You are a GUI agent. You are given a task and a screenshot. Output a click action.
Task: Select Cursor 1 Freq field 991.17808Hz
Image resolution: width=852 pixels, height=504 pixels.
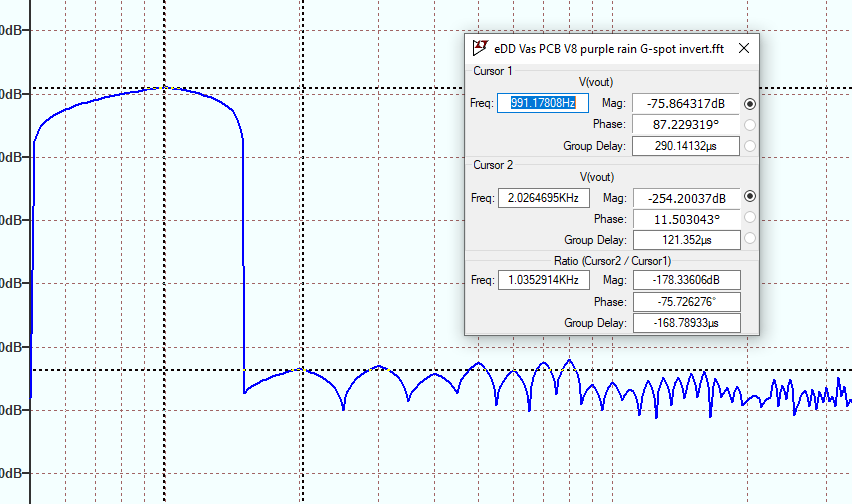point(543,103)
